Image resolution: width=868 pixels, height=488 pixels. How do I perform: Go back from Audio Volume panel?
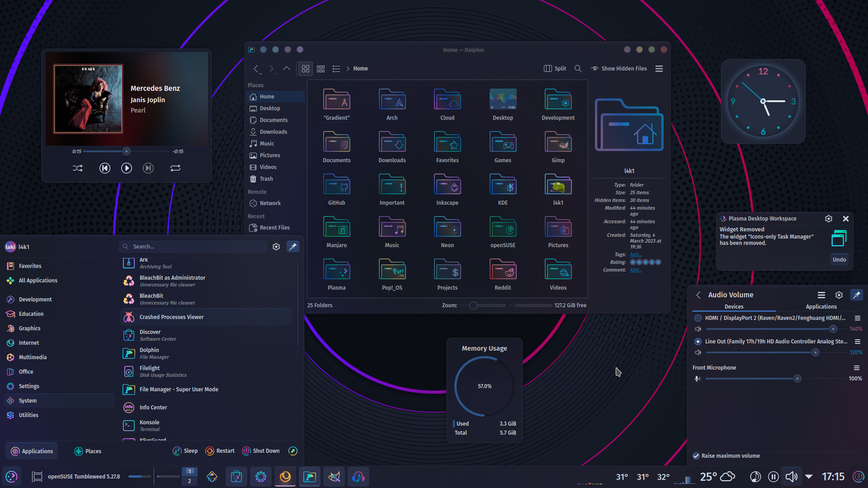[x=698, y=295]
